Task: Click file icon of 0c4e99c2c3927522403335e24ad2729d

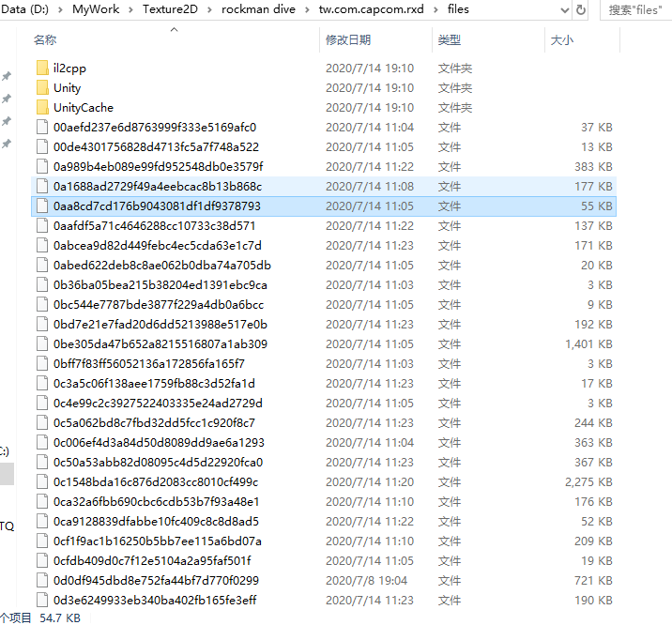Action: click(42, 403)
